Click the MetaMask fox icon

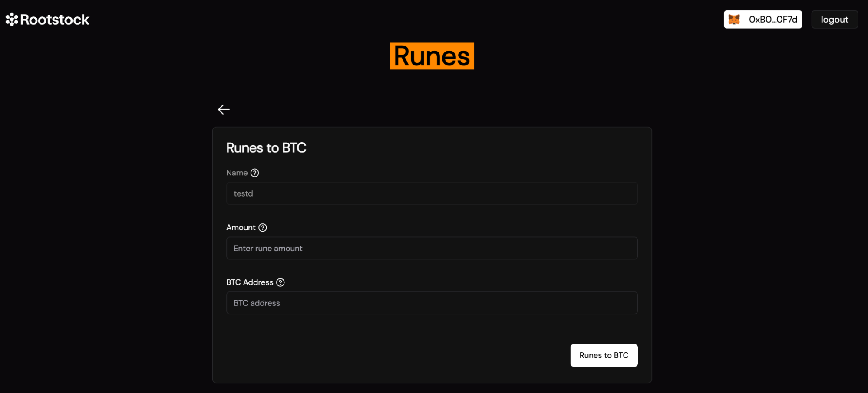[x=734, y=20]
